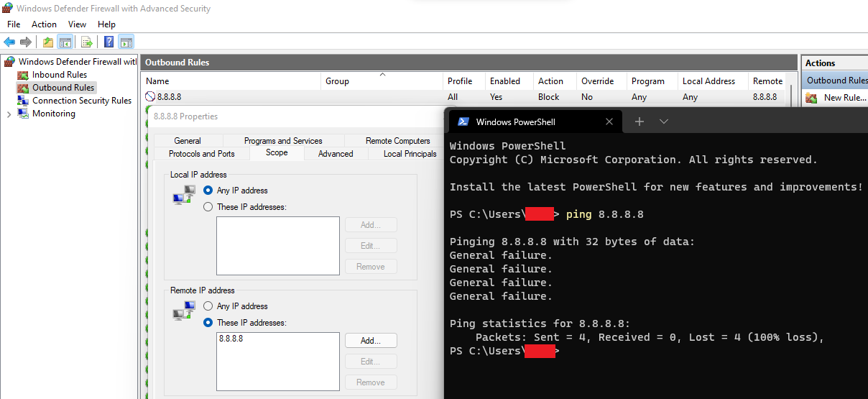
Task: Open Help via the blue question mark icon
Action: coord(109,42)
